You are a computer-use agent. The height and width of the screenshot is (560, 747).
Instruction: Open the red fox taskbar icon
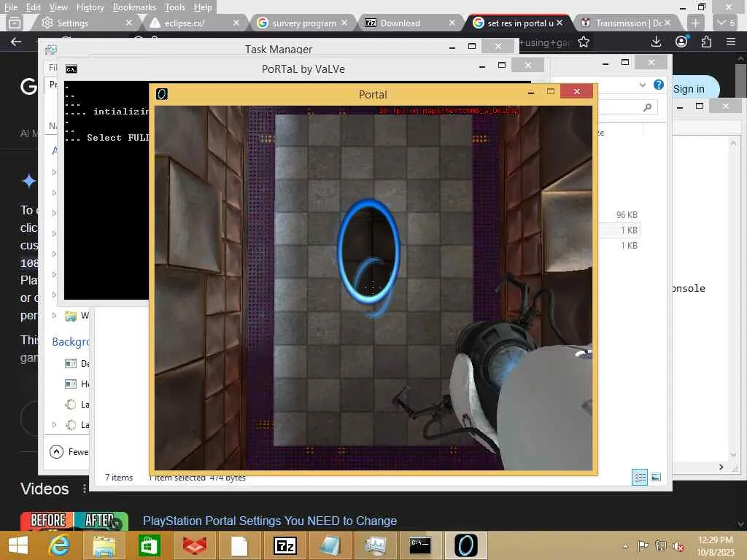coord(194,545)
